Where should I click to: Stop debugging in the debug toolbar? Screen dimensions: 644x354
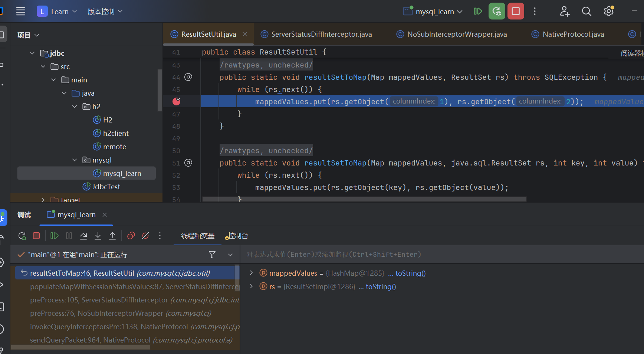[36, 236]
